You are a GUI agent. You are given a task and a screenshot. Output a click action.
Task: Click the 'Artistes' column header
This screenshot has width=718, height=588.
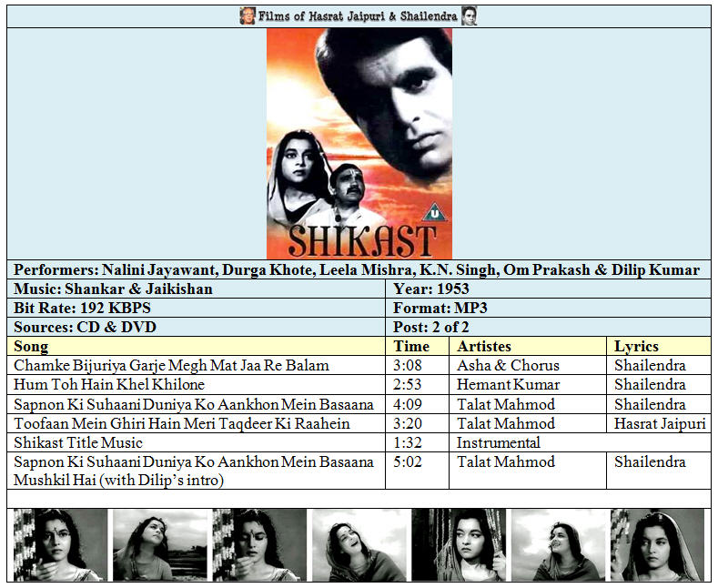pyautogui.click(x=528, y=346)
